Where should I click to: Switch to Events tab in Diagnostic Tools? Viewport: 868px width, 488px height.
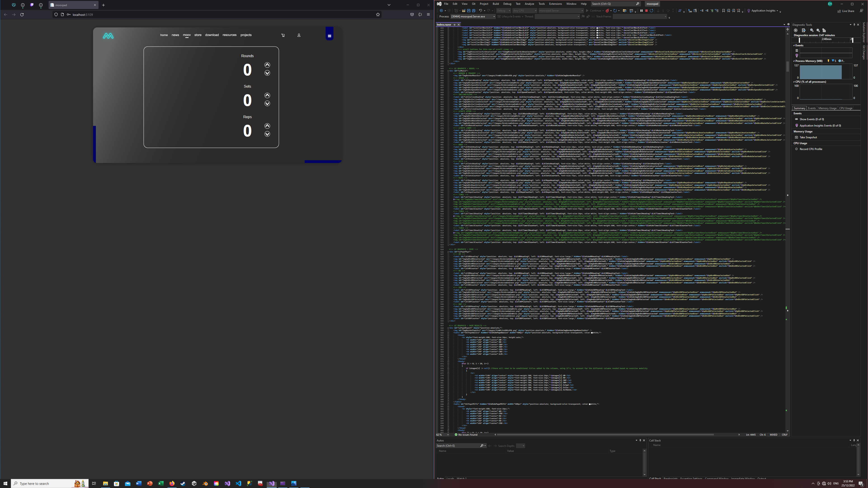812,108
